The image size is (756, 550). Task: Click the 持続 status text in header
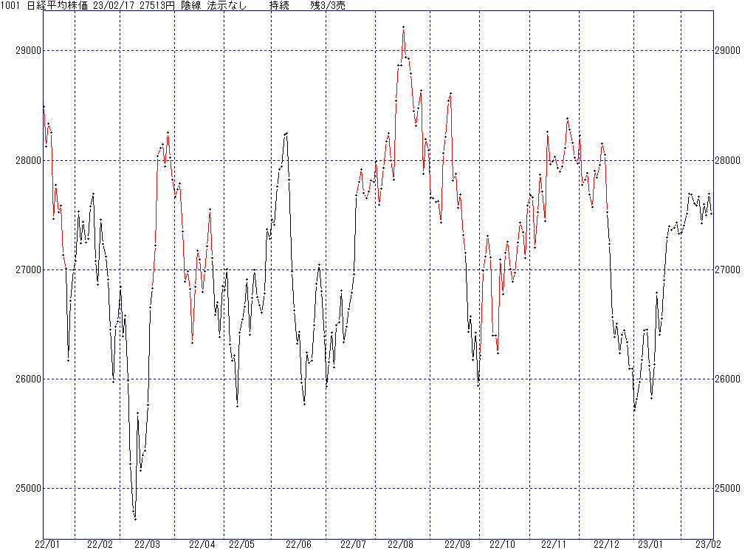tap(279, 6)
